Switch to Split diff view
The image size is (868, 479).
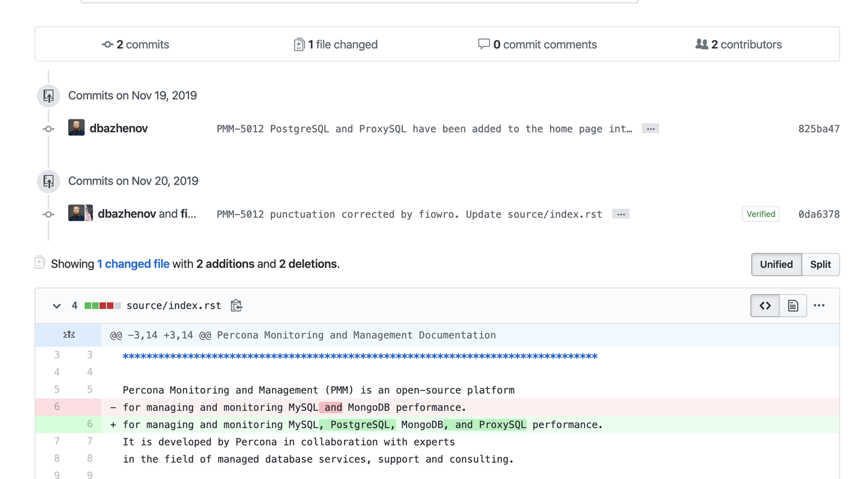(820, 264)
